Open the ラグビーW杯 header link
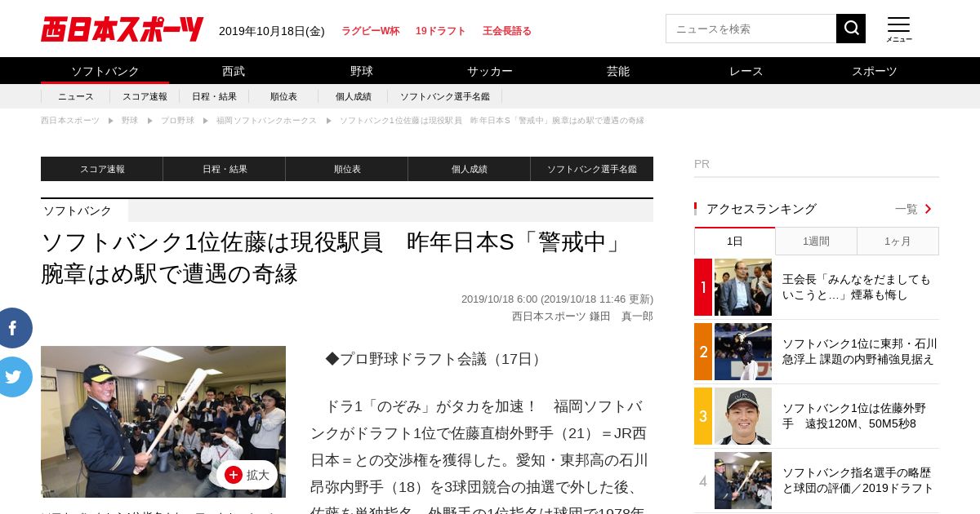Viewport: 980px width, 514px height. click(x=370, y=31)
